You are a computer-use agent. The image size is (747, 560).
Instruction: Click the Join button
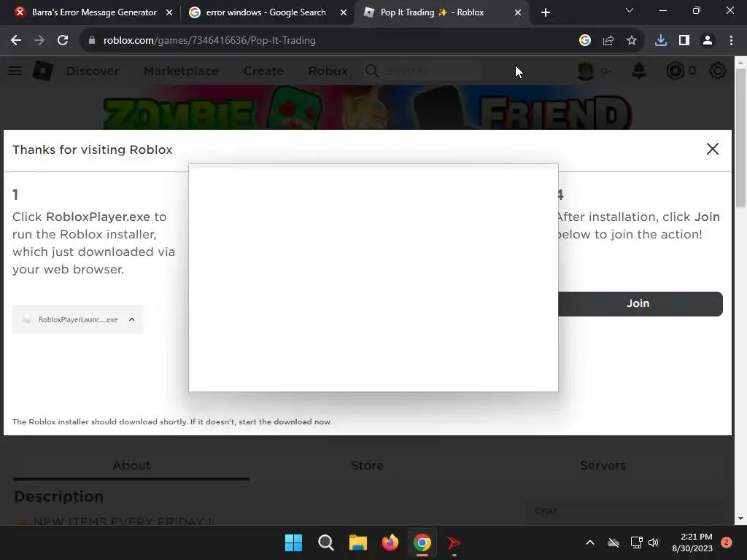click(x=640, y=304)
